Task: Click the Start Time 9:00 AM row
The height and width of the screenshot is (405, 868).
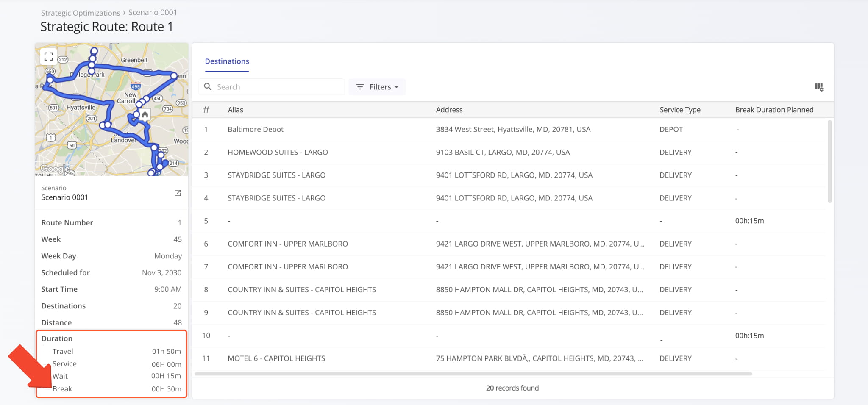Action: 111,289
